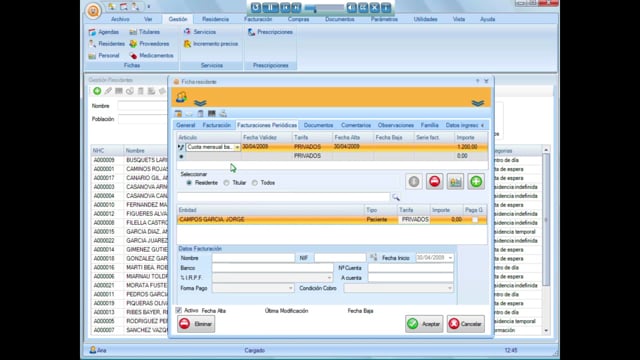
Task: Open Medicamentos in the ribbon
Action: click(x=151, y=56)
